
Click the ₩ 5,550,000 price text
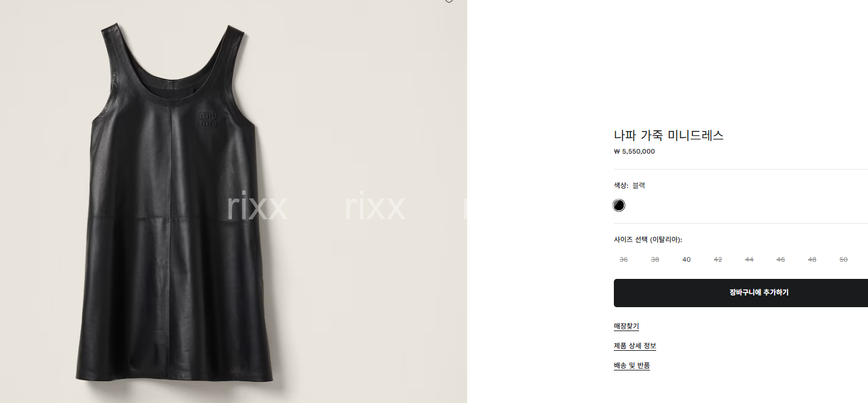point(634,151)
